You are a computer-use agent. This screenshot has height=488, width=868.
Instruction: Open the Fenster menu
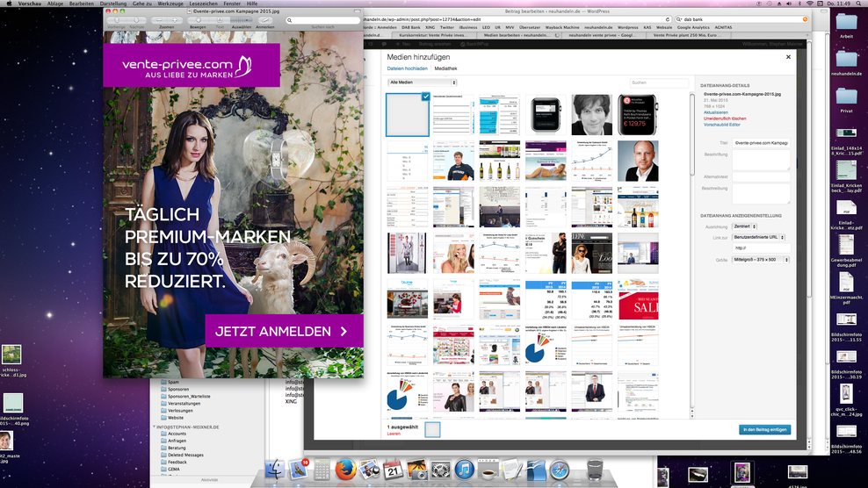232,4
